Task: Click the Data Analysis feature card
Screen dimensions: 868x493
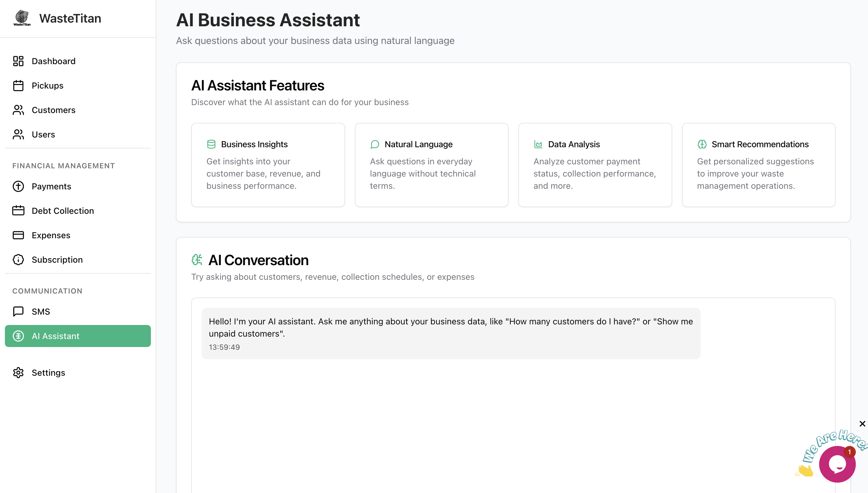Action: [595, 165]
